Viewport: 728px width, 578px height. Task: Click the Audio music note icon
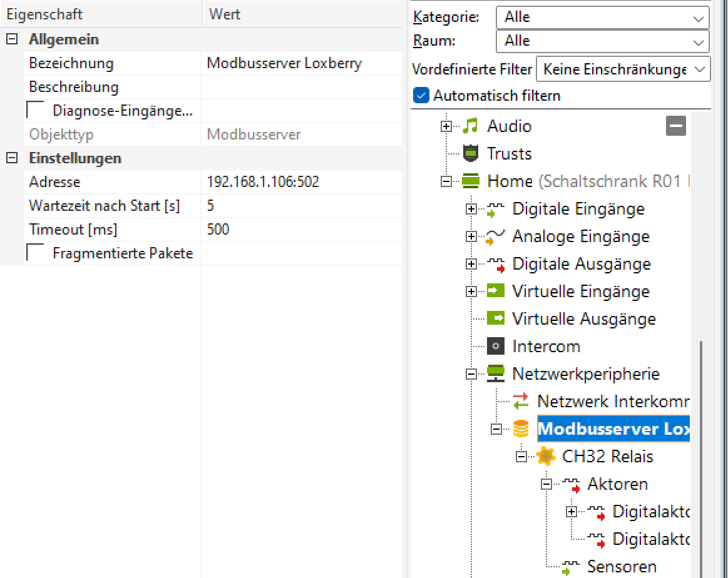click(x=469, y=126)
